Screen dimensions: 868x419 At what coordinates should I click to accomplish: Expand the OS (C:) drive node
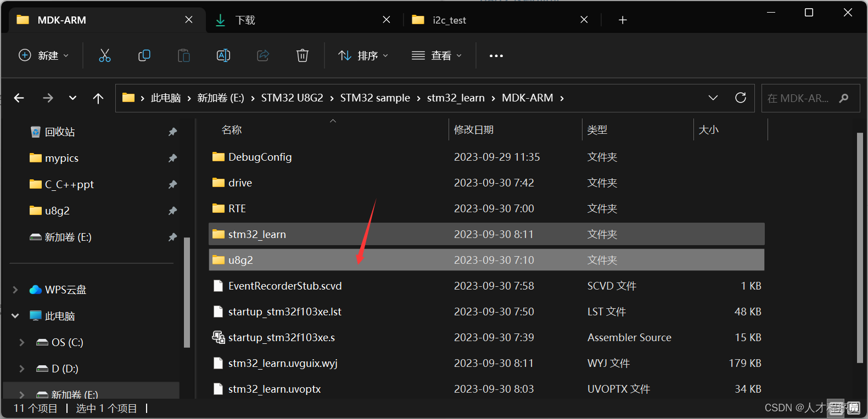[x=22, y=342]
